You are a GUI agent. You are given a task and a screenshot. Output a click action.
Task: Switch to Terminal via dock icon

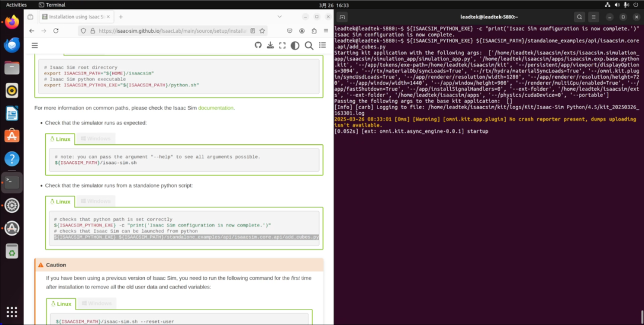12,182
